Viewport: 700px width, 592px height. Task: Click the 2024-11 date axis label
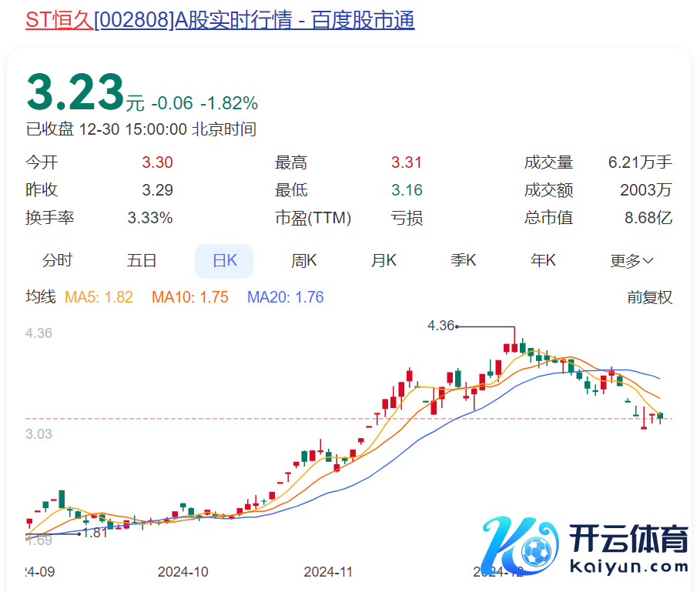pyautogui.click(x=329, y=572)
